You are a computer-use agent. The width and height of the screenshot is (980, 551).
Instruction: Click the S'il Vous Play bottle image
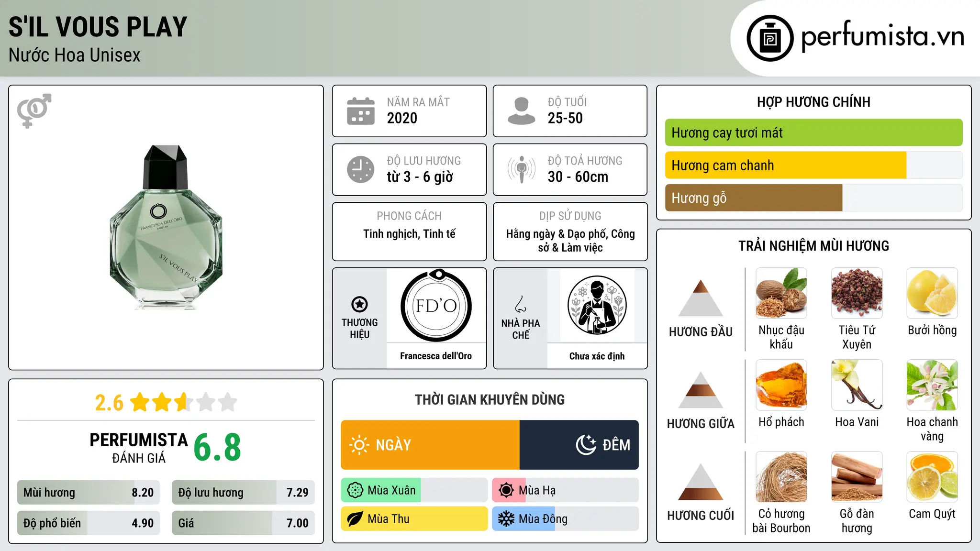[166, 228]
